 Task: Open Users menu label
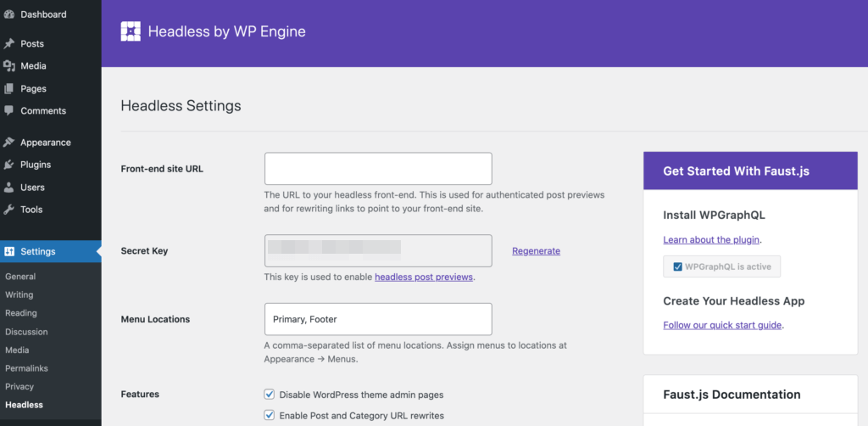(x=33, y=188)
